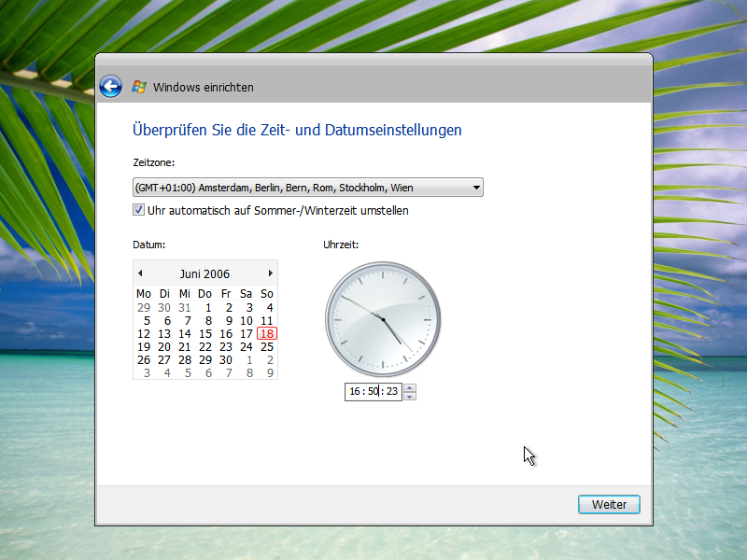Select June 15 in the calendar
This screenshot has height=560, width=747.
205,334
